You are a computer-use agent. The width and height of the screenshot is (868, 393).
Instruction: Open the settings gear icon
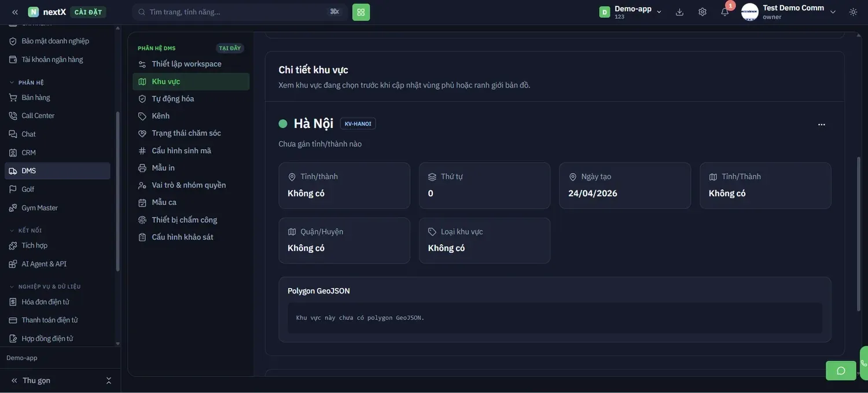703,12
